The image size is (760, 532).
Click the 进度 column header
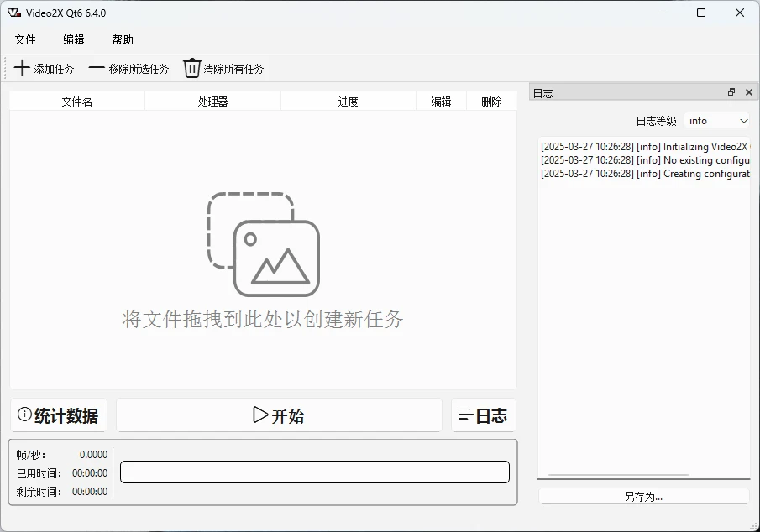(349, 102)
